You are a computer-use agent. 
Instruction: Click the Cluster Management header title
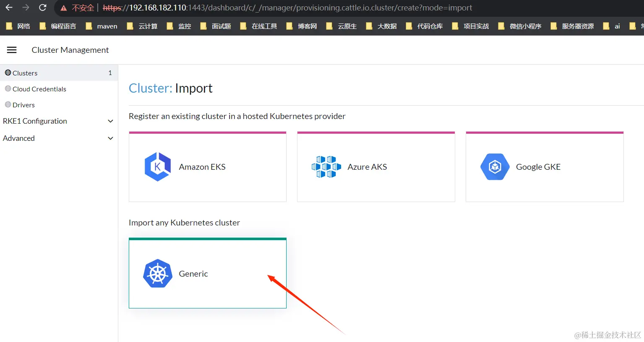pyautogui.click(x=70, y=50)
